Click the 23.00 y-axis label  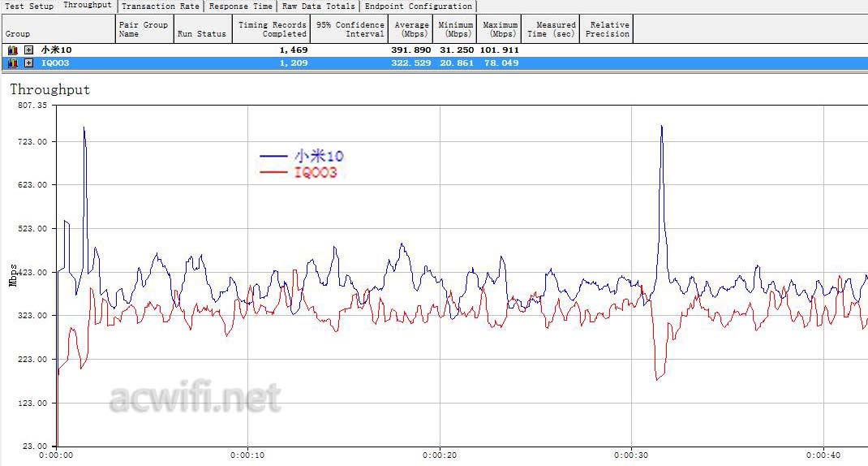point(35,446)
